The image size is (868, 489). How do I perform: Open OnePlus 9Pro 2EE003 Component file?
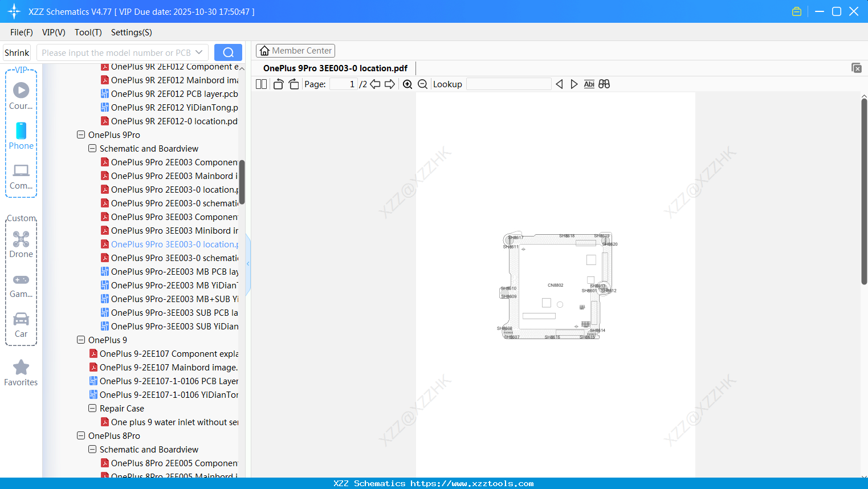169,162
